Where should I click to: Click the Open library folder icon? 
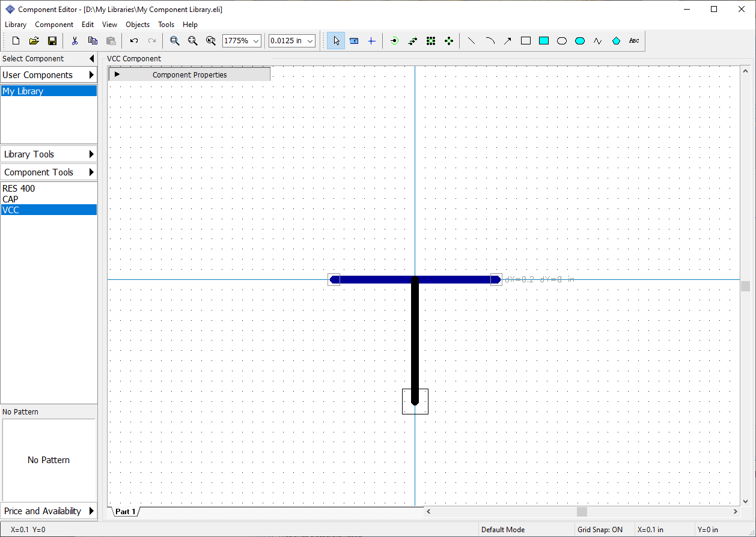coord(34,41)
